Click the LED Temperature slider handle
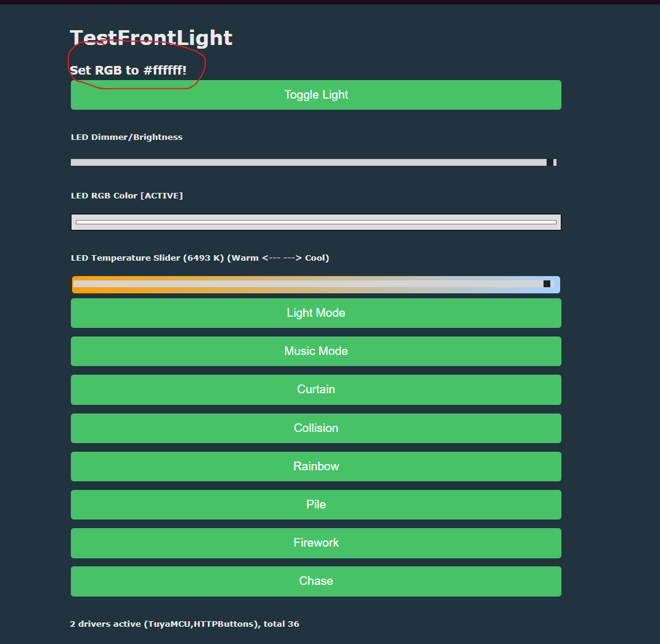 (547, 283)
